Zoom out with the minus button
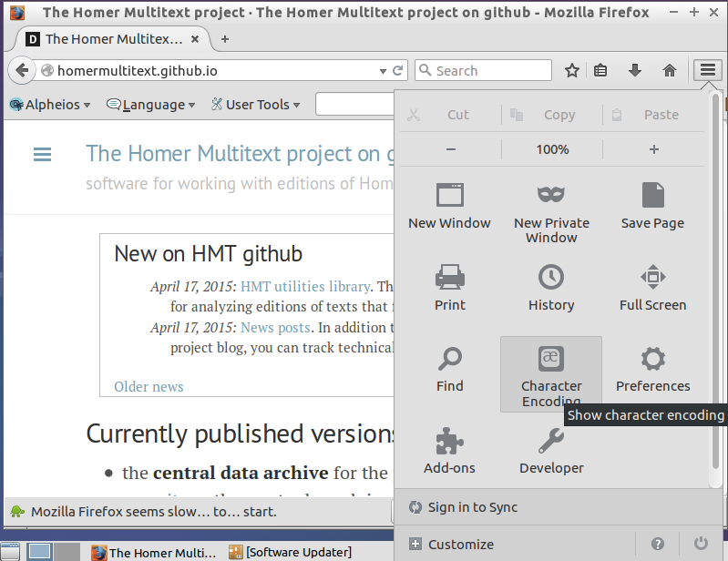 pos(450,149)
